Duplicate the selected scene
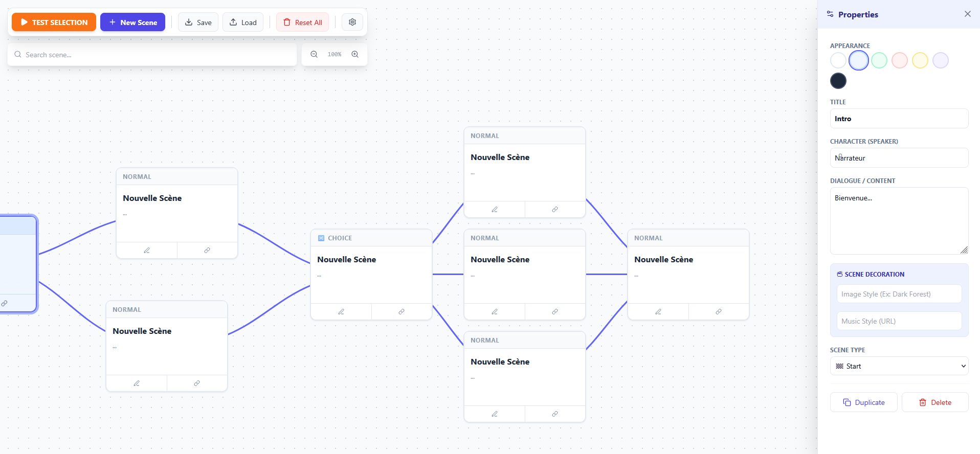The width and height of the screenshot is (980, 454). [864, 402]
